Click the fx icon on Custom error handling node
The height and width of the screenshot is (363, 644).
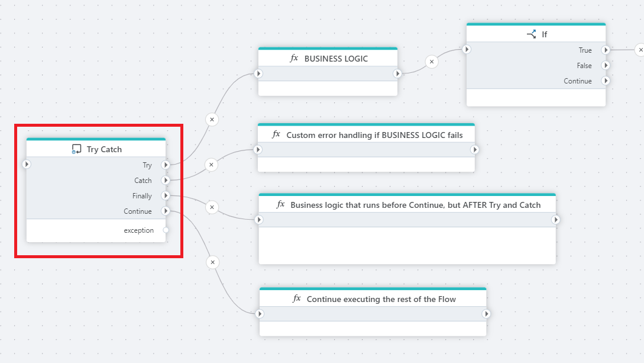276,134
